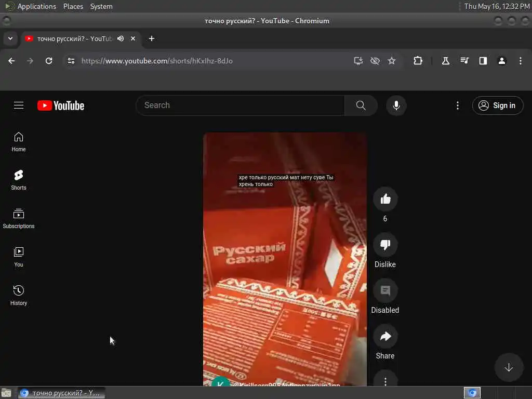
Task: Open media controls icon in toolbar
Action: tap(464, 61)
